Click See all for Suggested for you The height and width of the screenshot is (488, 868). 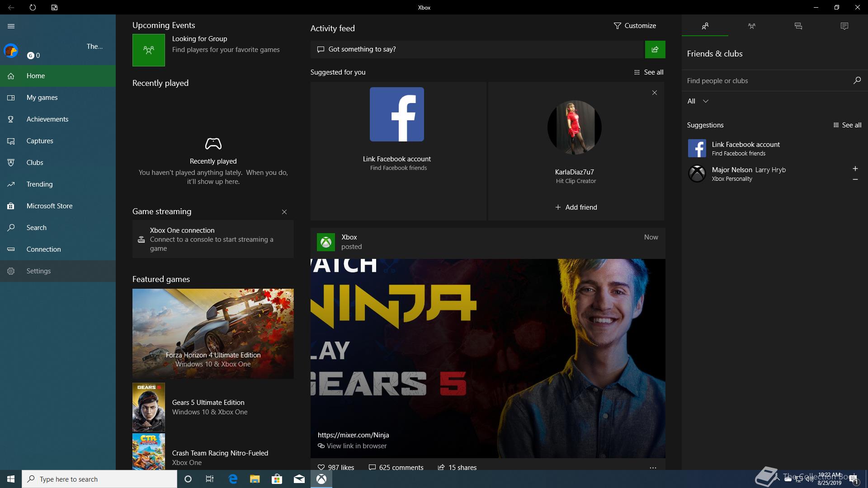[x=649, y=72]
